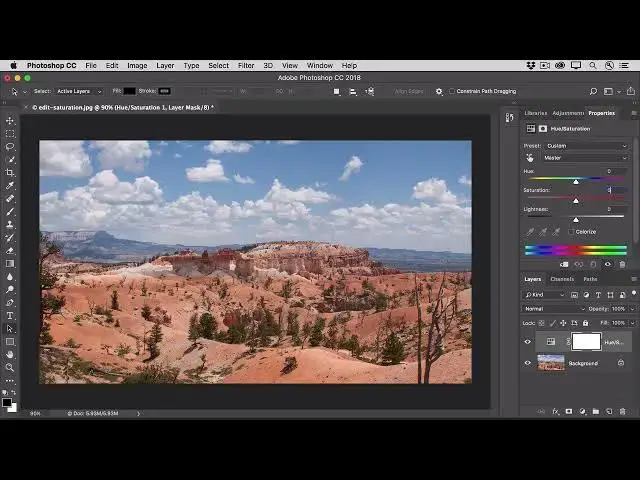This screenshot has height=480, width=640.
Task: Select the Type tool
Action: pyautogui.click(x=10, y=316)
